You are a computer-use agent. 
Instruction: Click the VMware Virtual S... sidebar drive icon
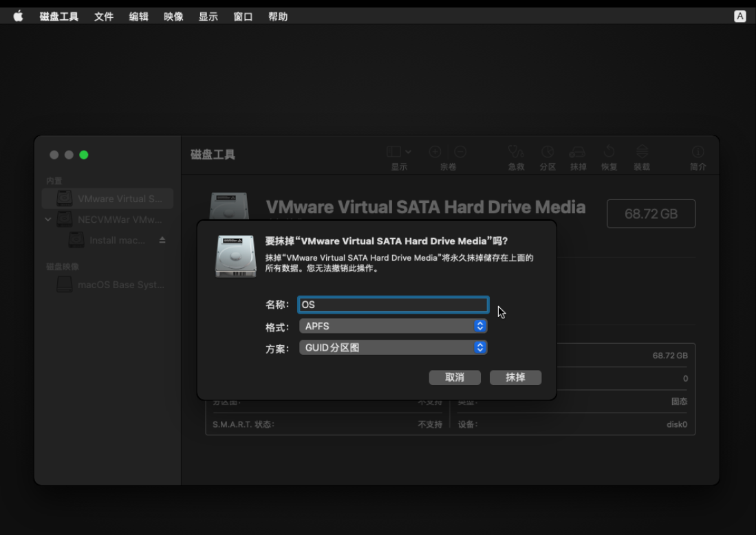tap(65, 199)
